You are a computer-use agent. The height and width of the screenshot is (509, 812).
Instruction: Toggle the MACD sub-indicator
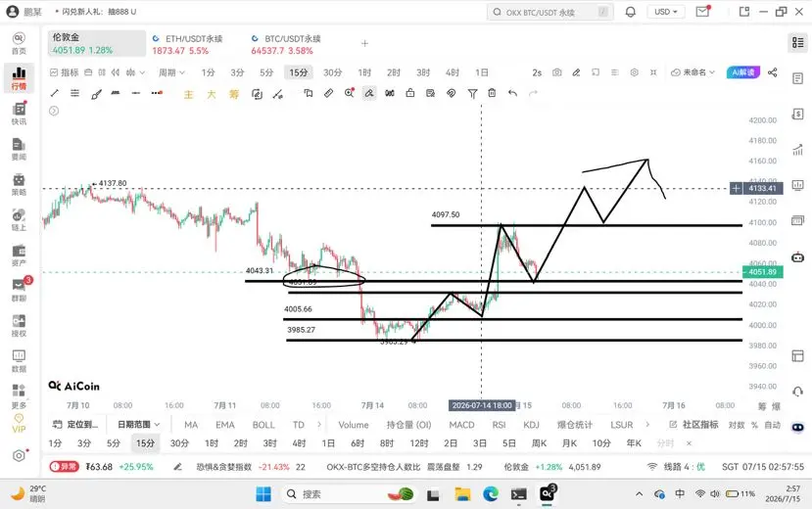point(461,425)
